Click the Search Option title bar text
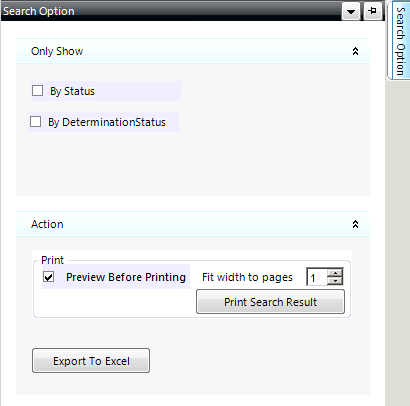This screenshot has width=410, height=406. click(x=39, y=11)
